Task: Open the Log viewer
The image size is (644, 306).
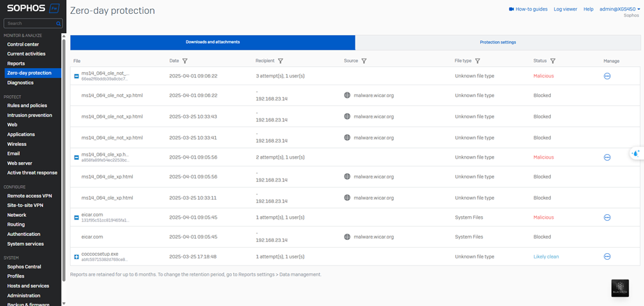Action: coord(565,9)
